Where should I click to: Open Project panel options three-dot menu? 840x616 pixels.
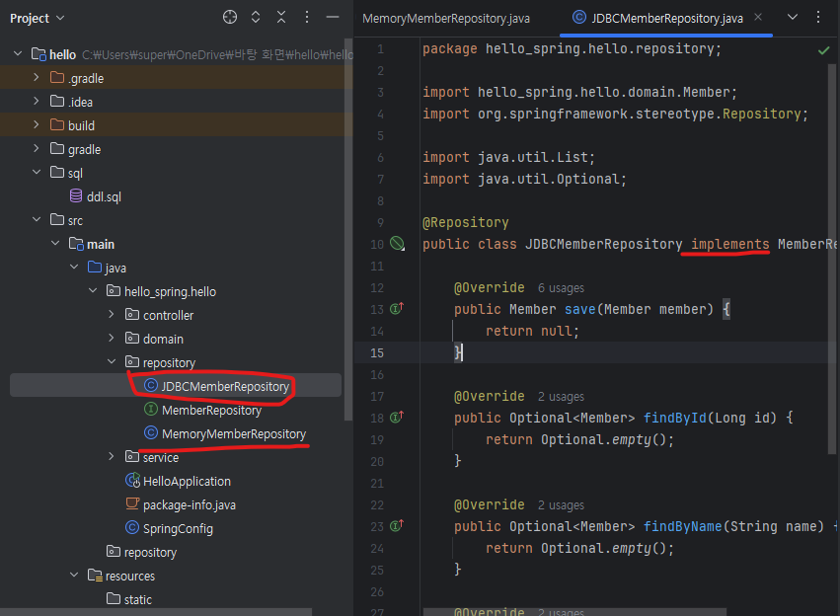click(308, 18)
